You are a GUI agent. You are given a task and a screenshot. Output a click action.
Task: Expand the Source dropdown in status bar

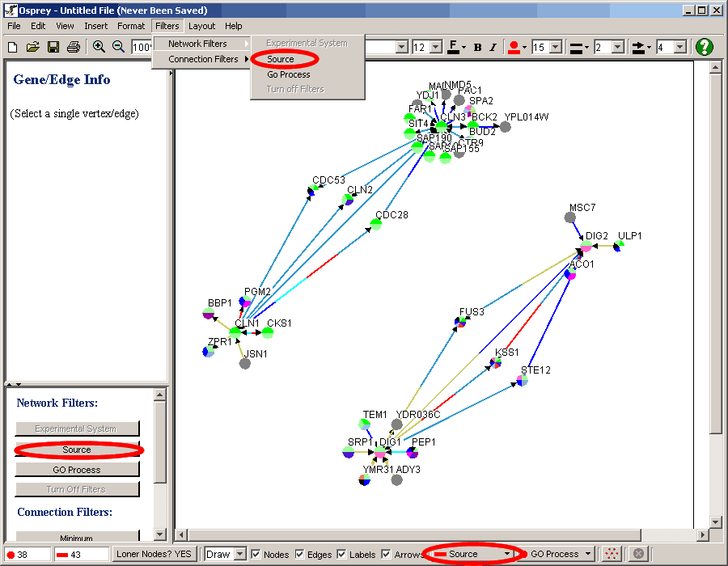pyautogui.click(x=507, y=555)
